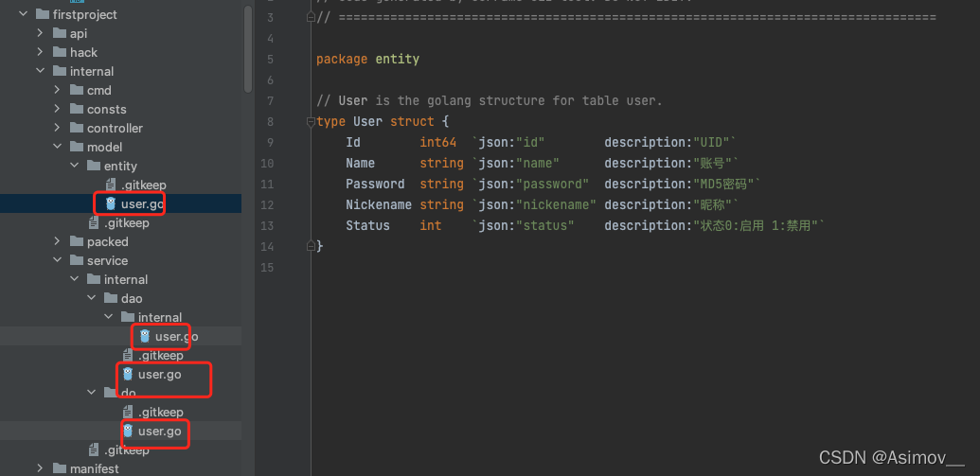Click the 'Status' field name

click(x=367, y=225)
